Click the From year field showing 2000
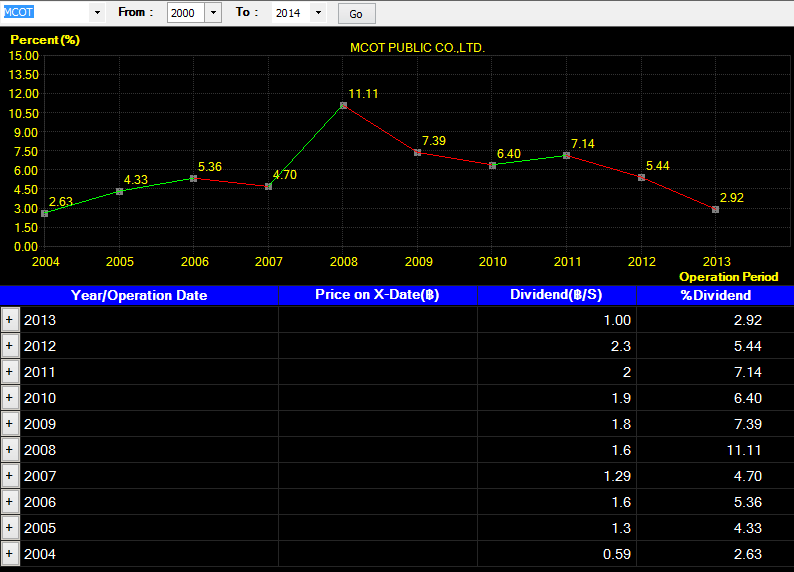Screen dimensions: 794x572 (x=186, y=13)
